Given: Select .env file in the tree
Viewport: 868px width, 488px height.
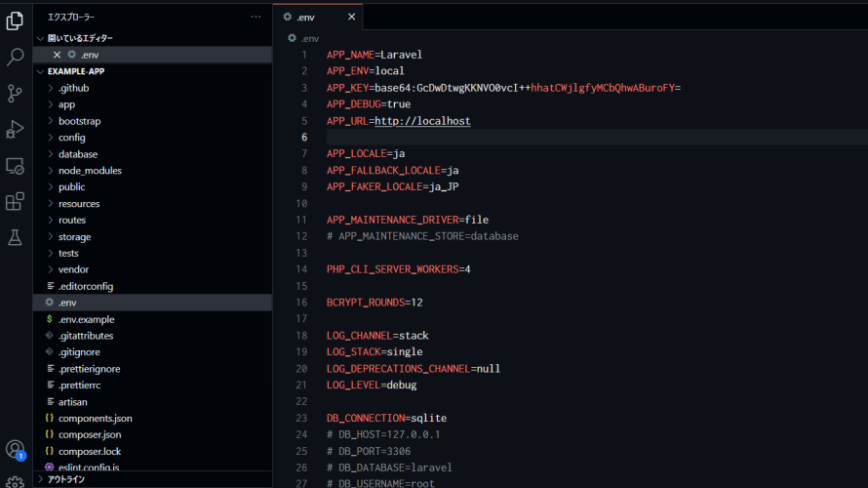Looking at the screenshot, I should point(153,303).
